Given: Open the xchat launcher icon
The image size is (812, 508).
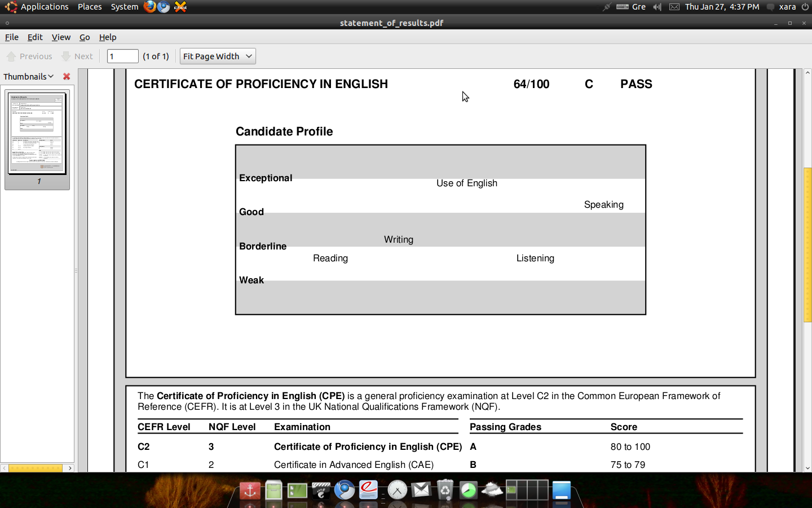Looking at the screenshot, I should pos(180,7).
